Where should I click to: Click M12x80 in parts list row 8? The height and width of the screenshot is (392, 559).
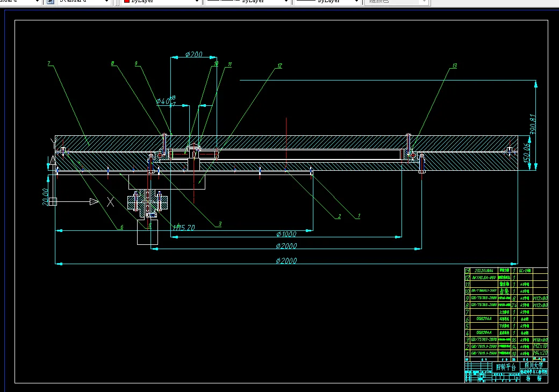pyautogui.click(x=540, y=305)
